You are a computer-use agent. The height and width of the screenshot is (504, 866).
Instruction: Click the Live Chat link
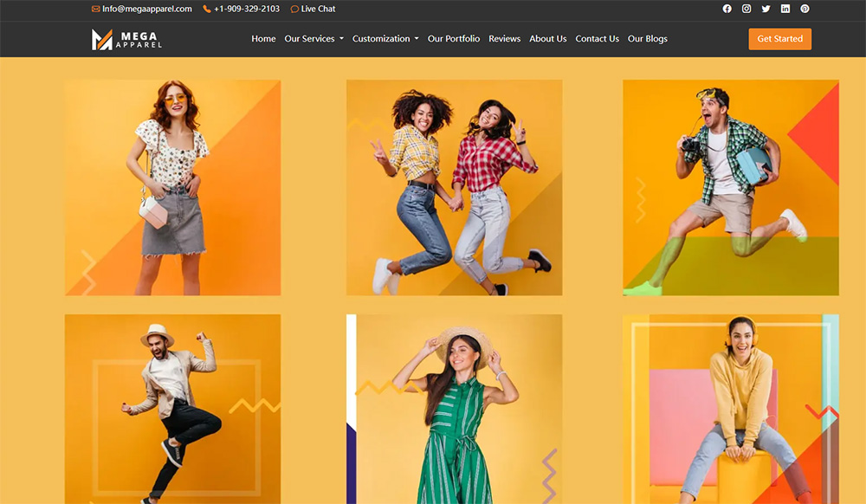(313, 9)
